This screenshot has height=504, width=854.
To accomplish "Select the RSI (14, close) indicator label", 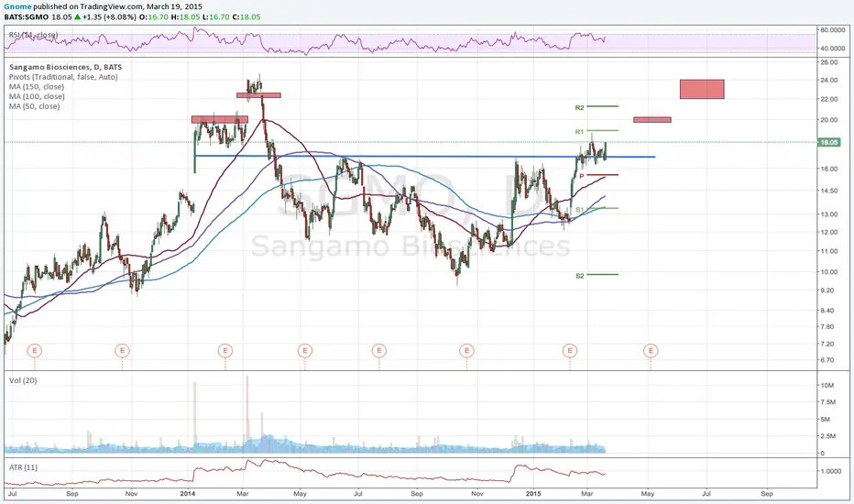I will [x=33, y=35].
